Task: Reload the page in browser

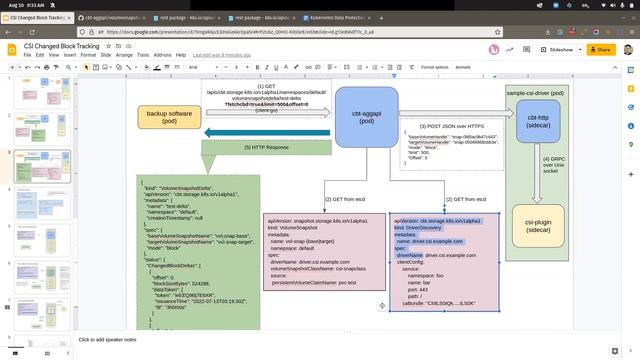Action: 32,32
